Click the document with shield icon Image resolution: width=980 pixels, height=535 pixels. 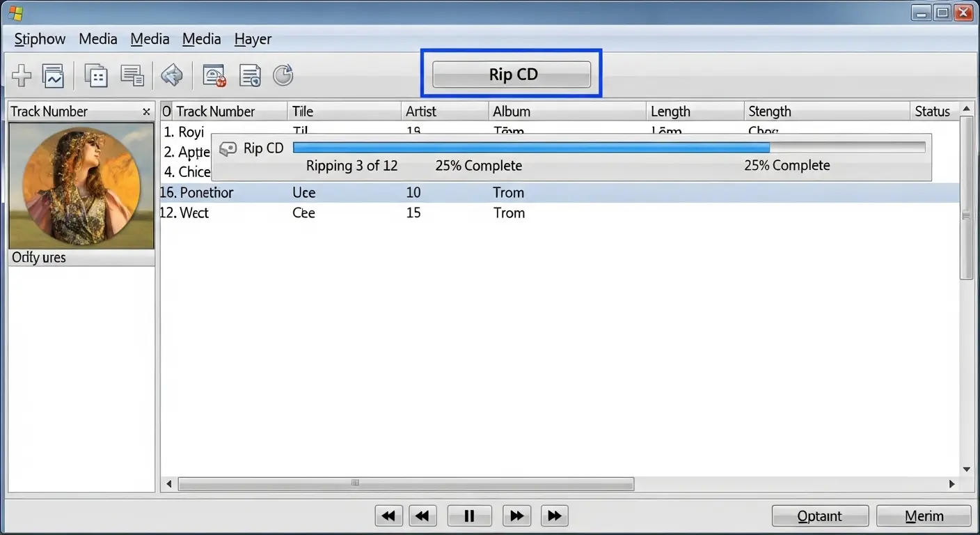tap(250, 75)
